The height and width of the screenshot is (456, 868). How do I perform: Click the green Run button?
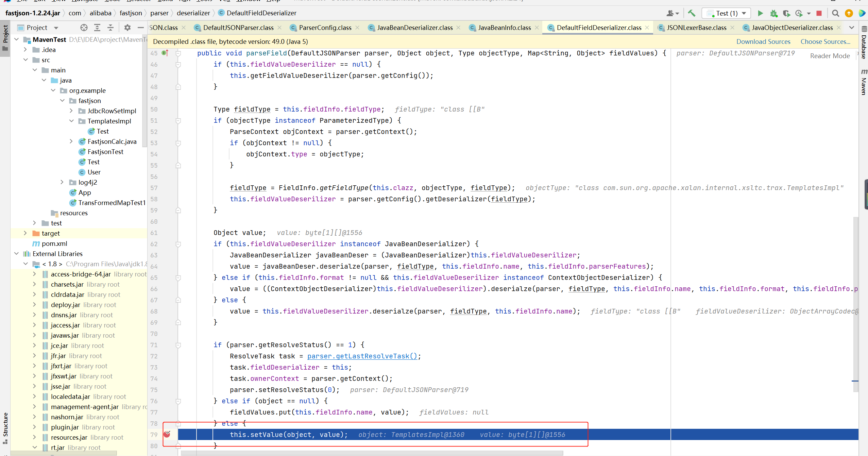pos(760,13)
